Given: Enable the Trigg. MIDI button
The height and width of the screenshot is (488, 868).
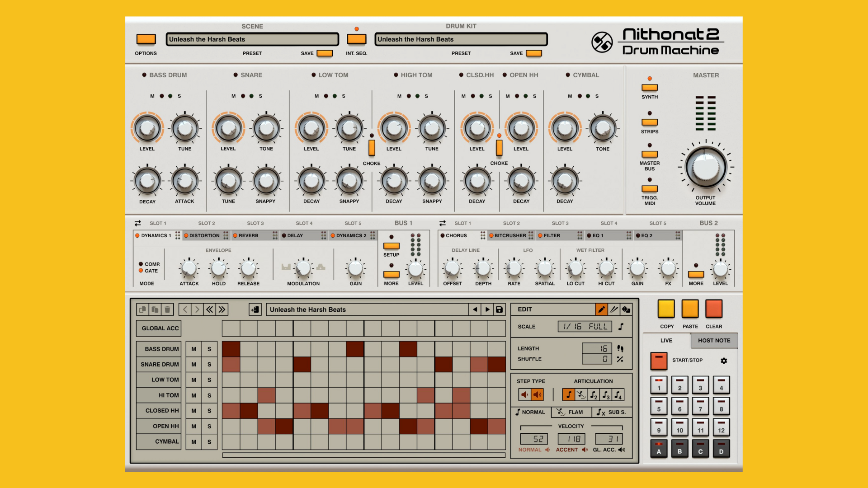Looking at the screenshot, I should tap(650, 189).
